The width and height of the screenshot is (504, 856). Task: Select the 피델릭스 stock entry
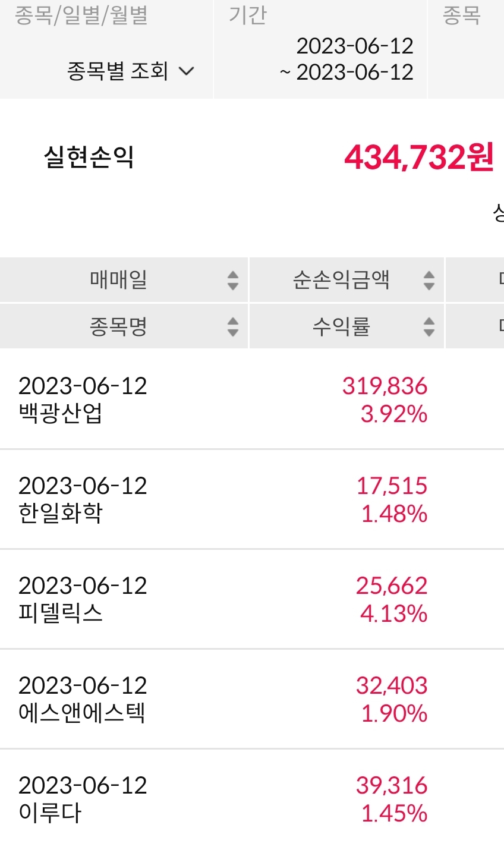(x=61, y=613)
